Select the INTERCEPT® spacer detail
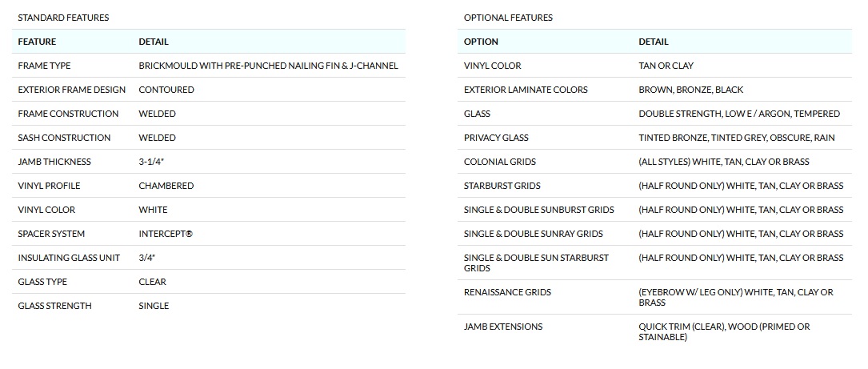 click(x=166, y=234)
